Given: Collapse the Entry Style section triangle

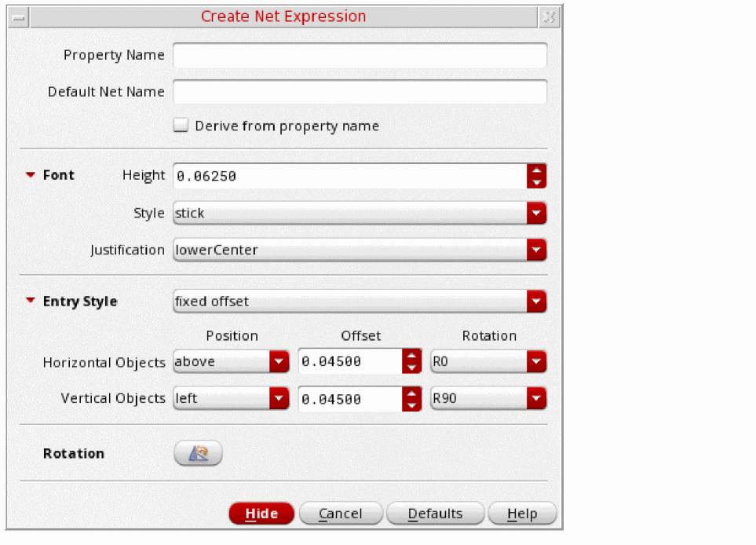Looking at the screenshot, I should 31,301.
